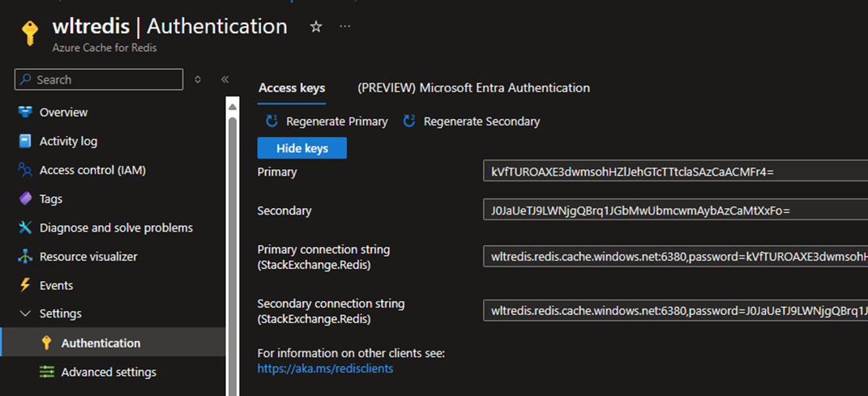This screenshot has height=396, width=868.
Task: Open the Microsoft Entra Authentication tab
Action: pos(473,87)
